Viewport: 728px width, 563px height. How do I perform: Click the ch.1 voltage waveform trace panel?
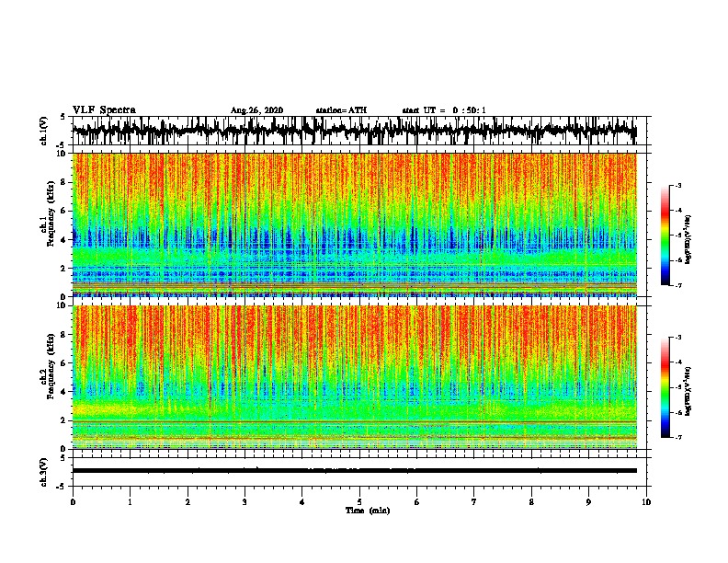(354, 131)
